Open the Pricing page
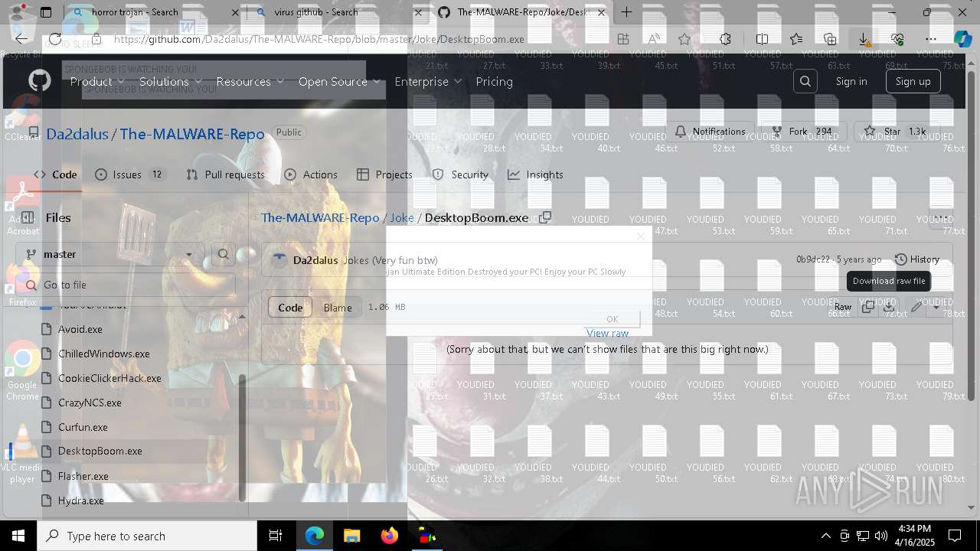The image size is (980, 551). tap(494, 81)
